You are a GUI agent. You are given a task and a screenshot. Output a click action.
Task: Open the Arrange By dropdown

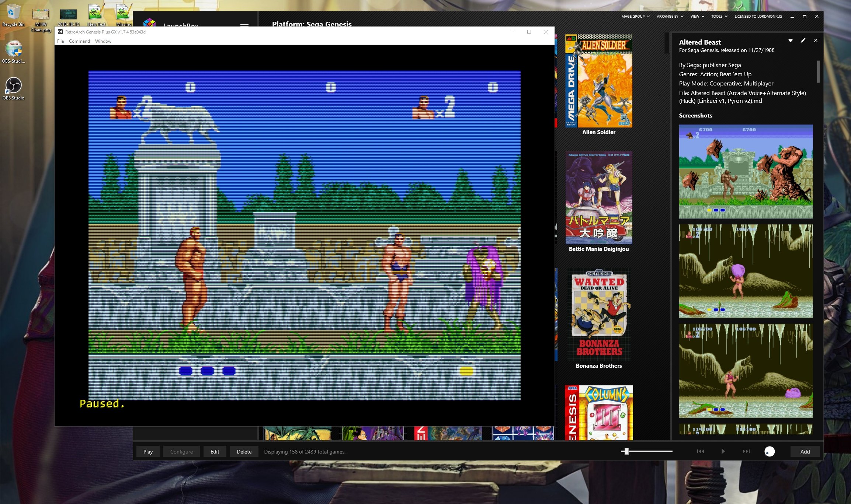[x=670, y=16]
